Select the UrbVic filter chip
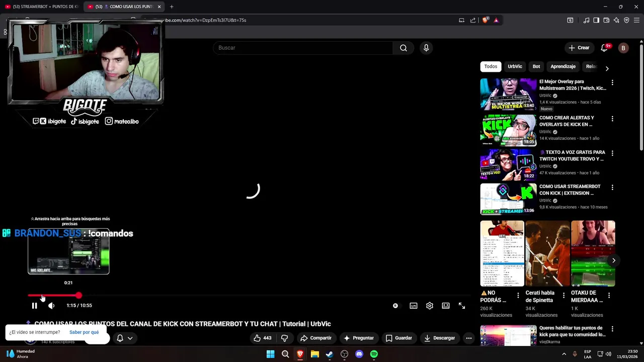The image size is (644, 362). [515, 66]
